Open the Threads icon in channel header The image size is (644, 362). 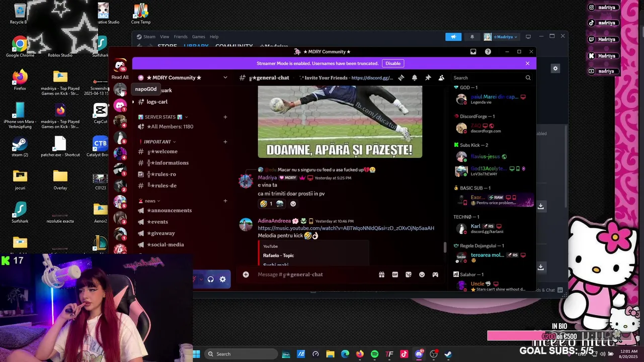point(401,78)
